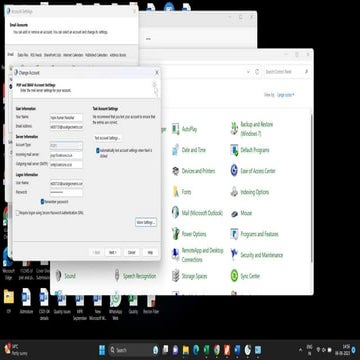The image size is (360, 360).
Task: Open the More Settings button
Action: (x=146, y=222)
